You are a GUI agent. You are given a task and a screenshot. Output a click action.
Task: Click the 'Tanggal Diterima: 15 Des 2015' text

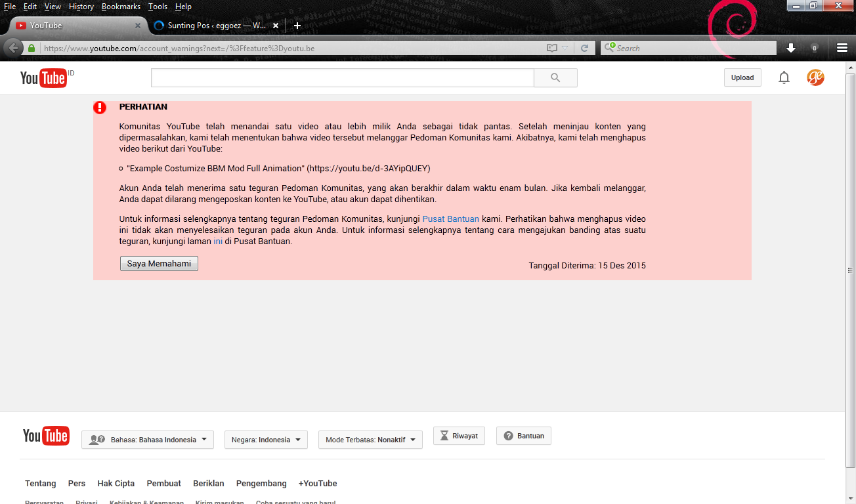[588, 266]
